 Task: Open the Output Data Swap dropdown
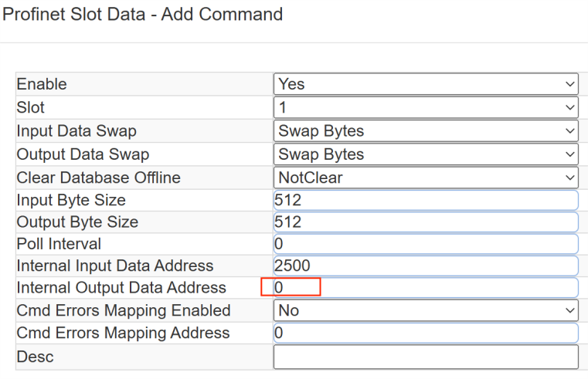pos(426,154)
